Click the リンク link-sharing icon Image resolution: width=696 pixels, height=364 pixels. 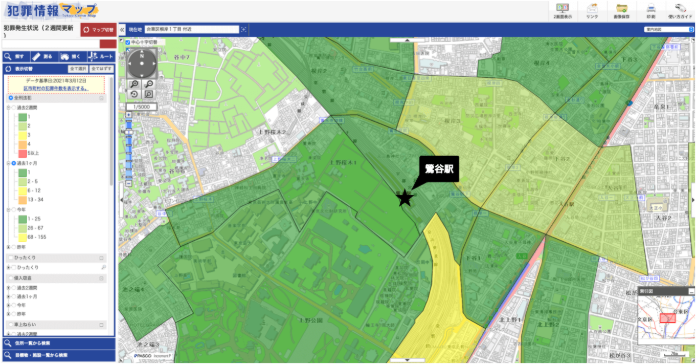pos(592,11)
